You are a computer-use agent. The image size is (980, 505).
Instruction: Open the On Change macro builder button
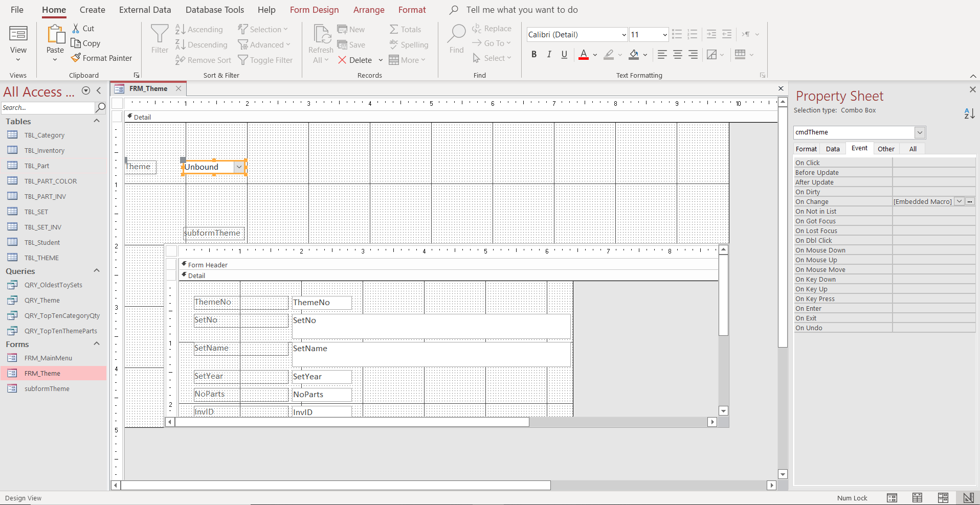(x=970, y=201)
